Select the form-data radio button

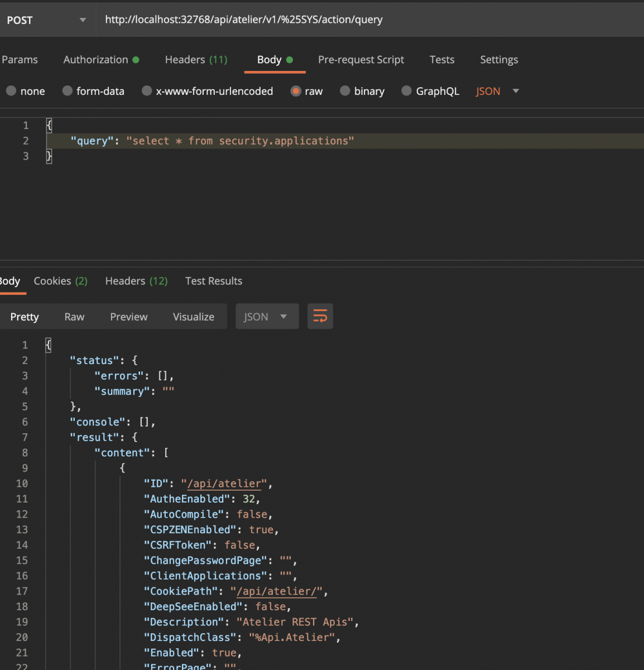68,91
